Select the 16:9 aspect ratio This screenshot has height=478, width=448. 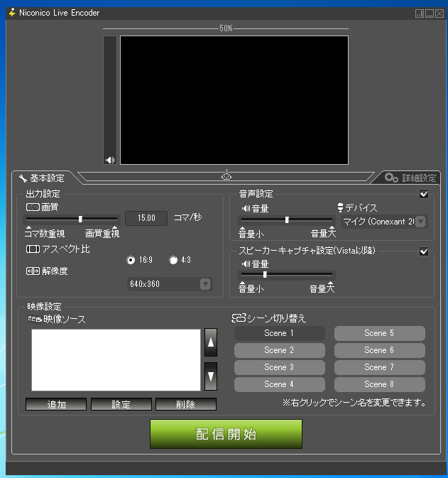(131, 260)
